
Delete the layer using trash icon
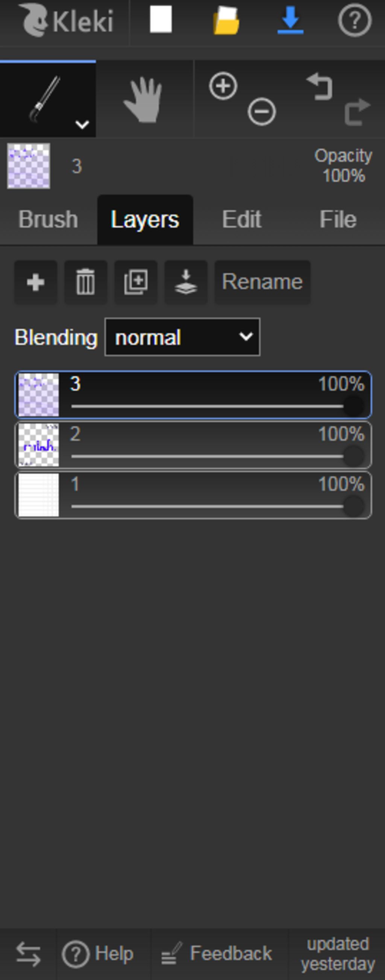point(86,282)
